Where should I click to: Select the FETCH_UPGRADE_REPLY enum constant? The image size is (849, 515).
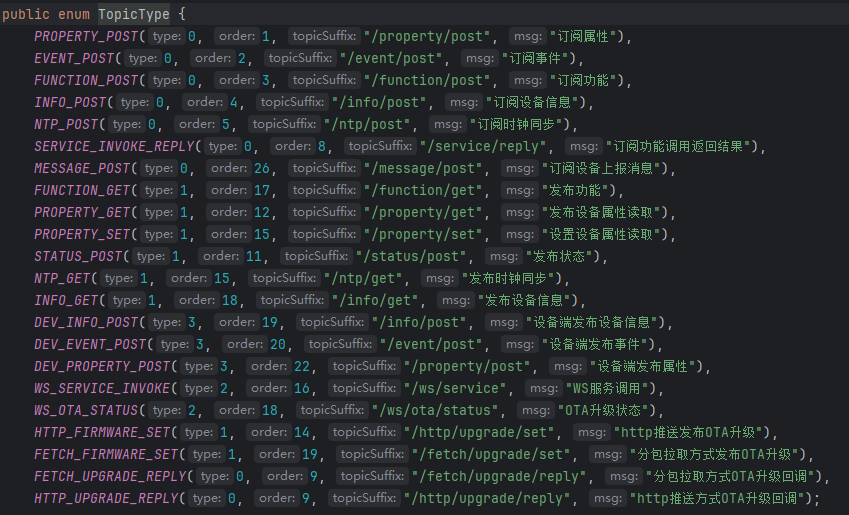(x=110, y=477)
